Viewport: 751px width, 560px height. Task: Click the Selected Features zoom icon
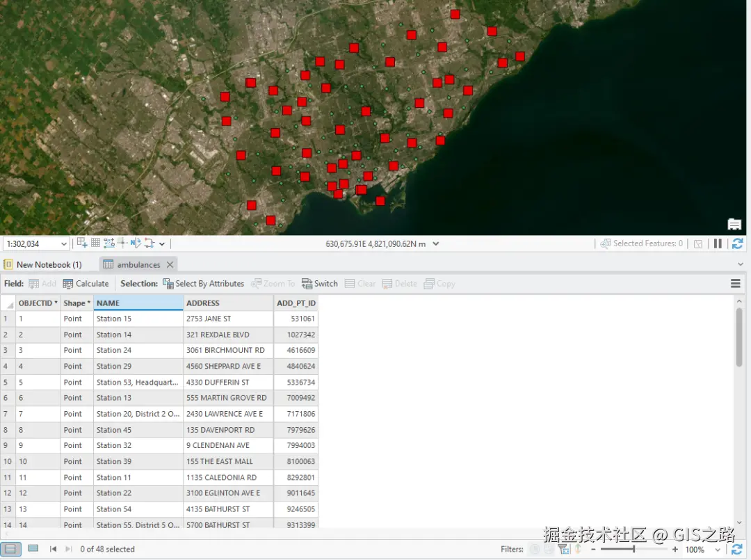606,243
